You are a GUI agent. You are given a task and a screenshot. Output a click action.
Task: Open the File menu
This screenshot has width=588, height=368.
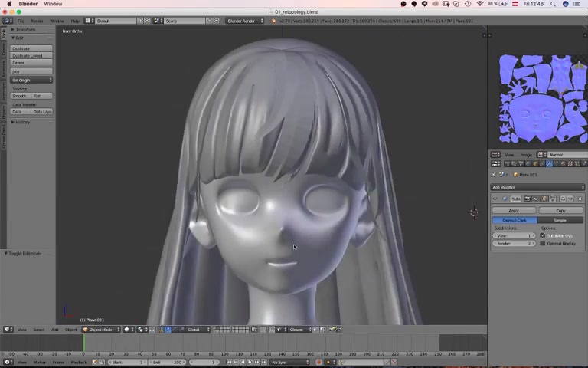click(21, 21)
